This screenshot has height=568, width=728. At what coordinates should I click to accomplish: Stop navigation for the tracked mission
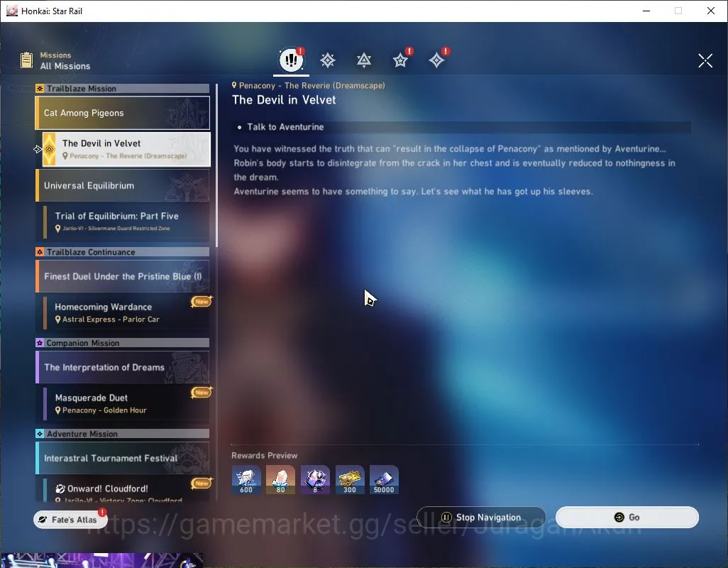tap(482, 518)
